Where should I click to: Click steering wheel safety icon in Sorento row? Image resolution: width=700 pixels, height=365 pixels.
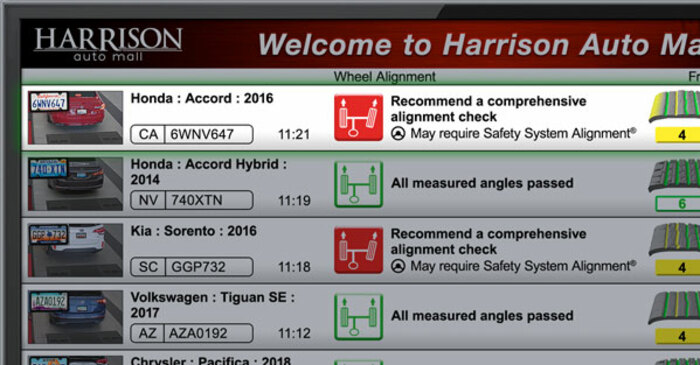[398, 266]
